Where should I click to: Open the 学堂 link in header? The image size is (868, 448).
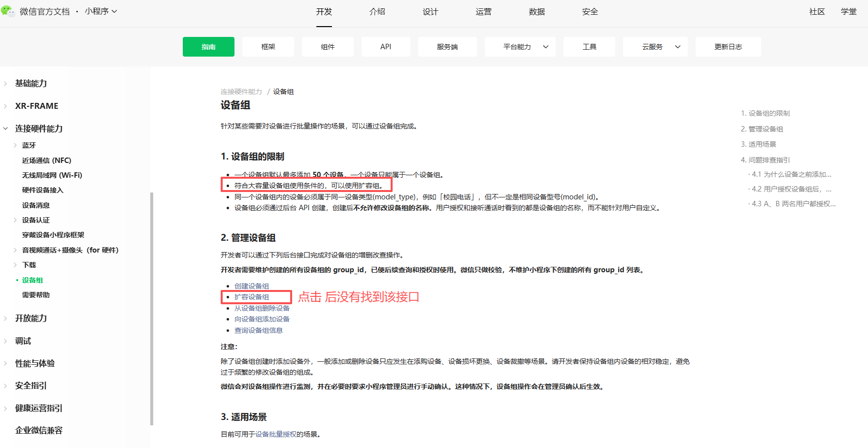click(849, 12)
